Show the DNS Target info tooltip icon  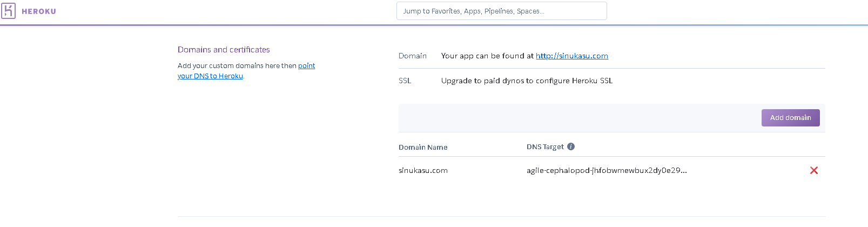coord(571,146)
